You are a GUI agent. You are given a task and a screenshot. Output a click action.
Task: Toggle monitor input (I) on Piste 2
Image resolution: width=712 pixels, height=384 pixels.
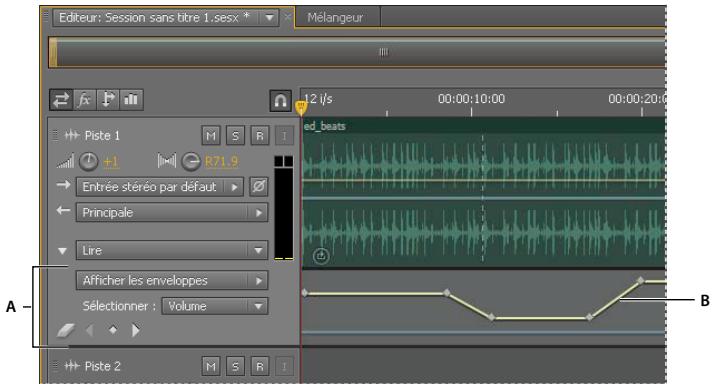pyautogui.click(x=284, y=366)
